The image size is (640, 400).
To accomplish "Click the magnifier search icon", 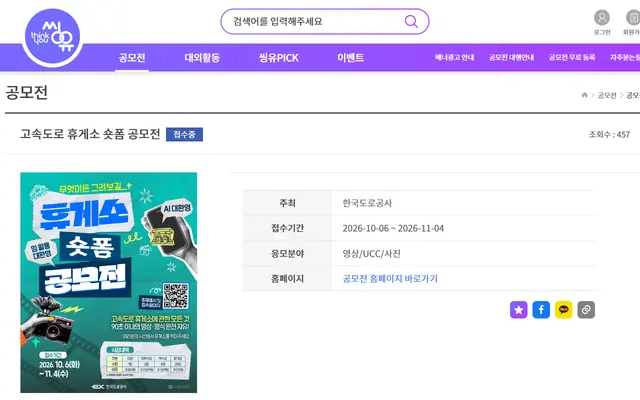I will pos(411,21).
